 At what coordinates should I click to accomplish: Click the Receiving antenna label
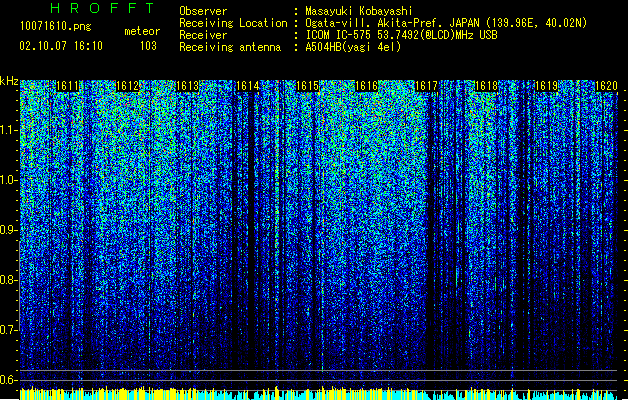pos(230,47)
